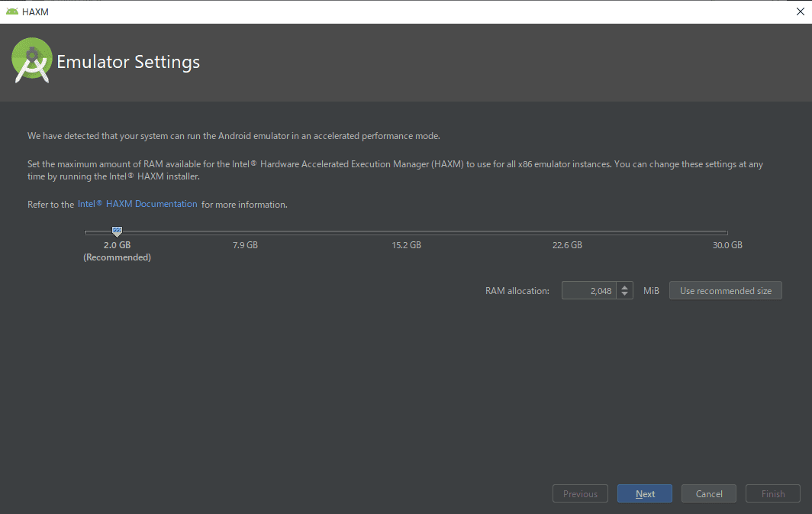Image resolution: width=812 pixels, height=514 pixels.
Task: Cancel the HAXM setup wizard
Action: click(x=709, y=494)
